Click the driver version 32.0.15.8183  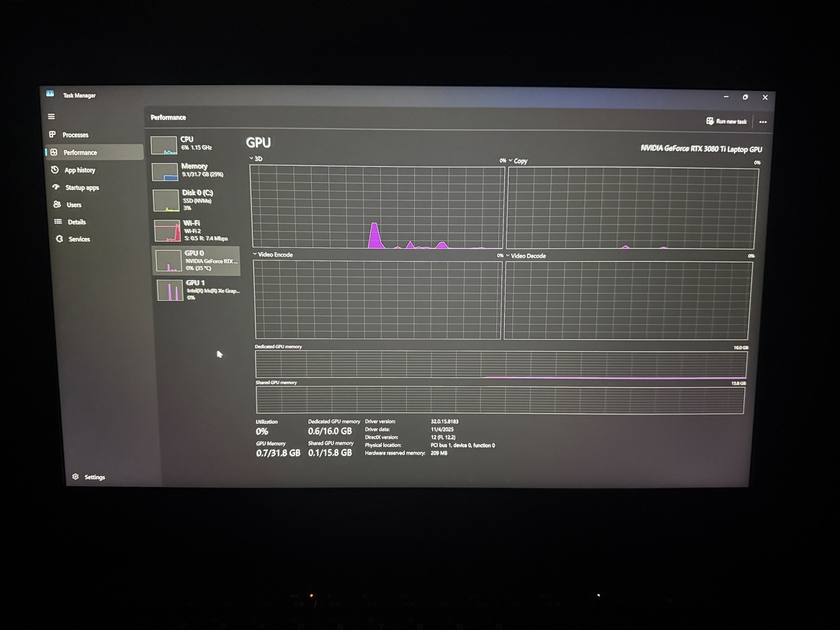pyautogui.click(x=444, y=421)
